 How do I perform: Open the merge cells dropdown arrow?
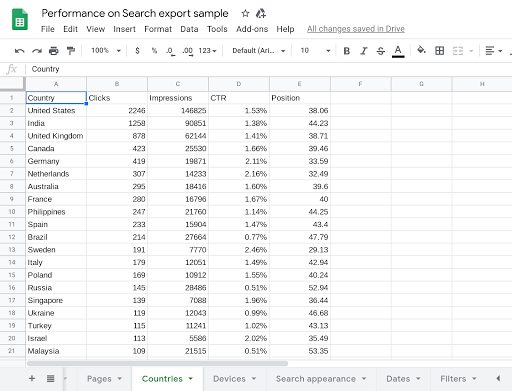[471, 51]
